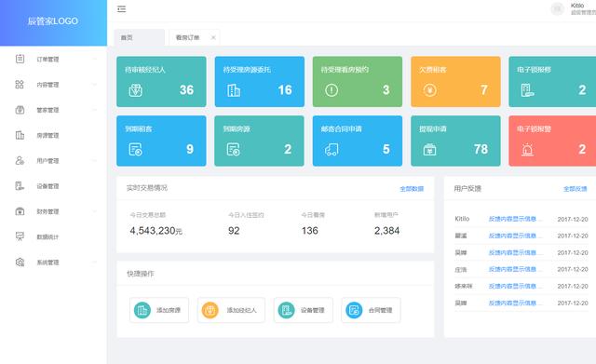
Task: Select the 房源管理 building icon
Action: 20,135
